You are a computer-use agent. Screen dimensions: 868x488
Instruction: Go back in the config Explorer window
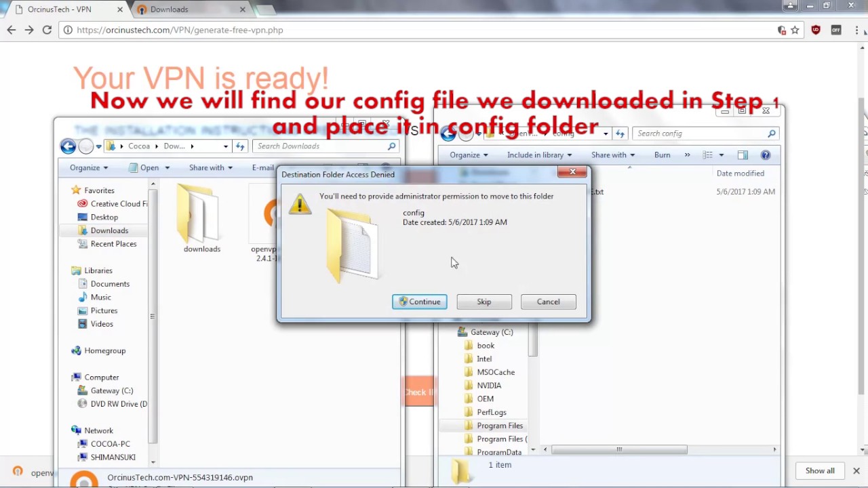click(x=448, y=134)
